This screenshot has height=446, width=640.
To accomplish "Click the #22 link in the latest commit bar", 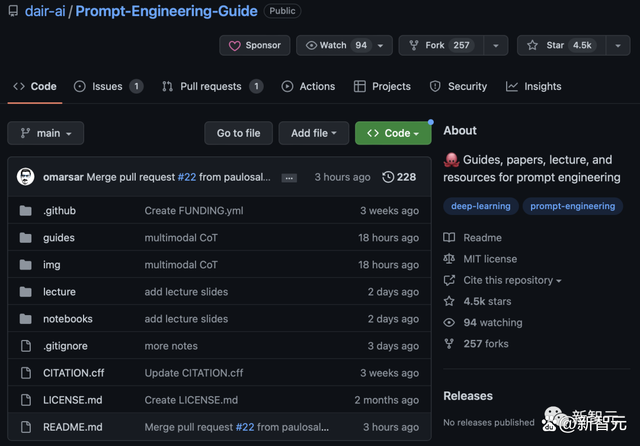I will [x=187, y=177].
